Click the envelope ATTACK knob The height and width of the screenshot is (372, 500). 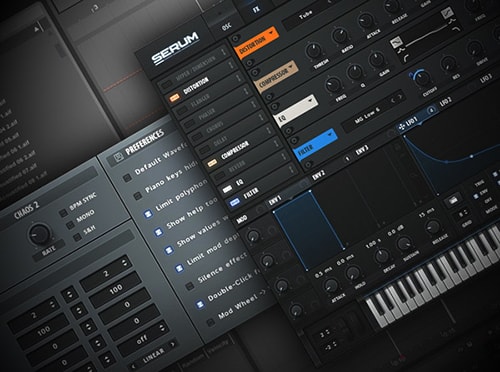point(331,286)
